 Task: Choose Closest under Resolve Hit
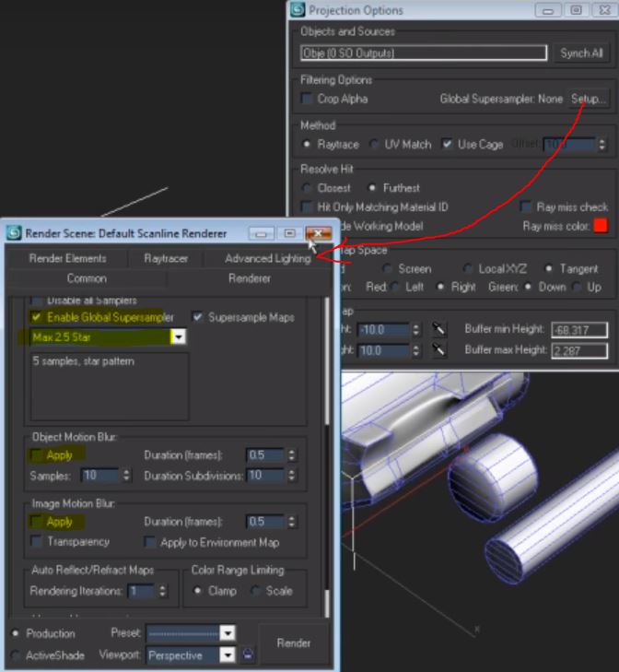click(307, 188)
